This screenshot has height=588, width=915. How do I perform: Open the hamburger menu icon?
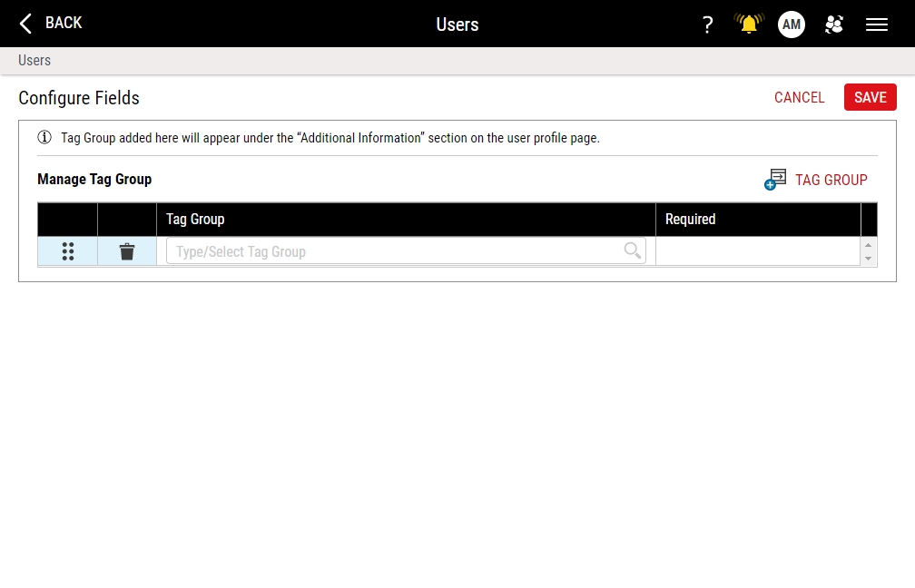(876, 24)
